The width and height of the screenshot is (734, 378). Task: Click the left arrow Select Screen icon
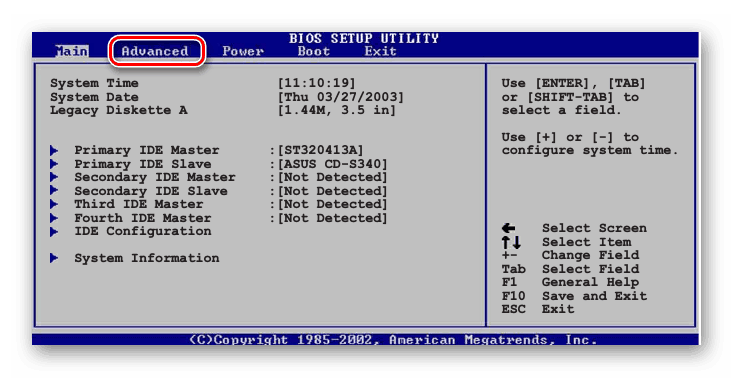508,229
